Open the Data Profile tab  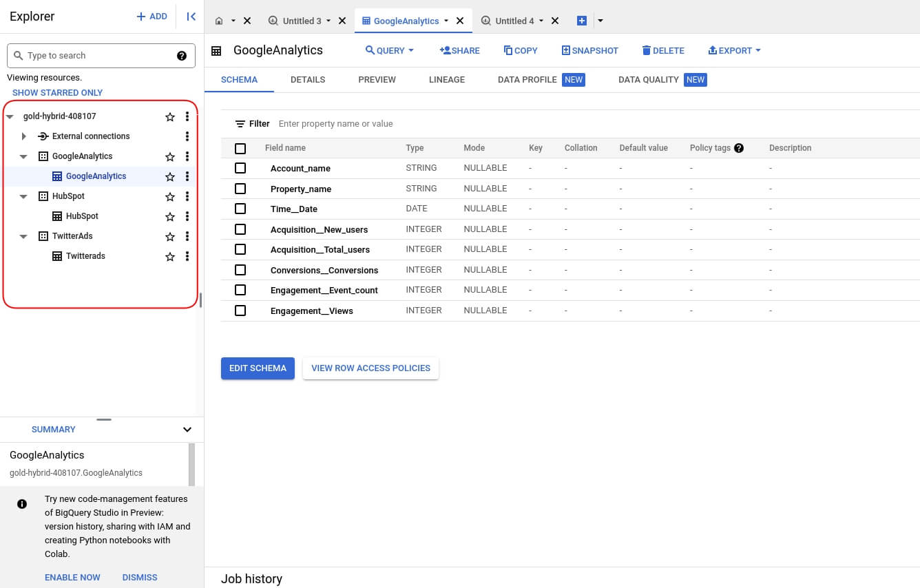point(527,79)
